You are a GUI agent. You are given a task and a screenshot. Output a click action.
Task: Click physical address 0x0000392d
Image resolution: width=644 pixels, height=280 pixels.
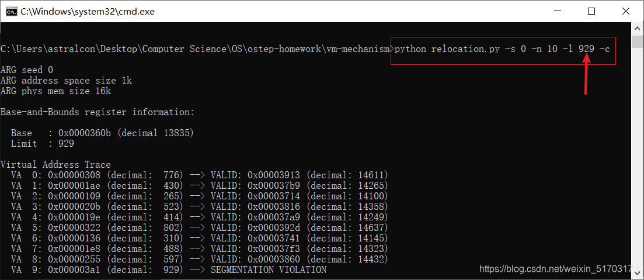[274, 228]
